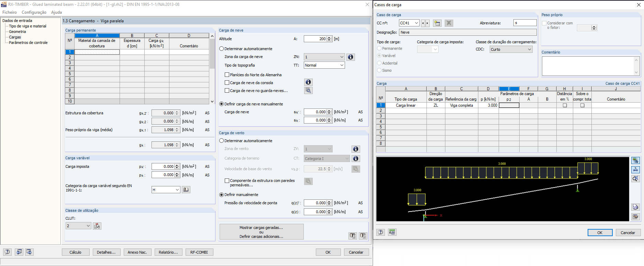Open Ficheiro menu
Screen dimensions: 644x266
pos(10,12)
